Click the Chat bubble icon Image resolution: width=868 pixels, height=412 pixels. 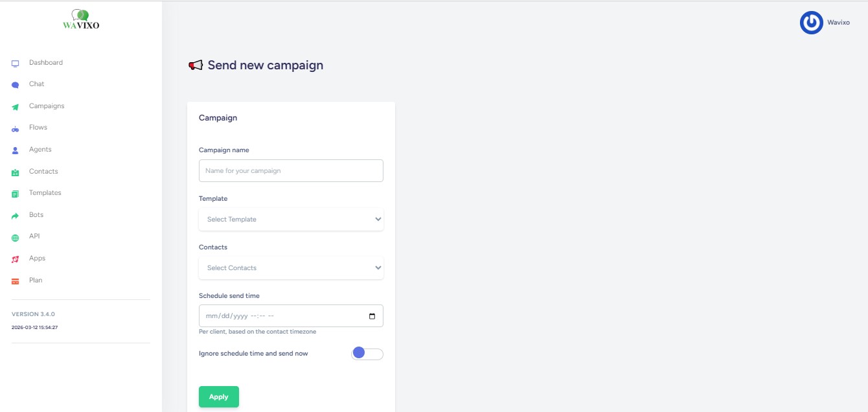click(16, 85)
